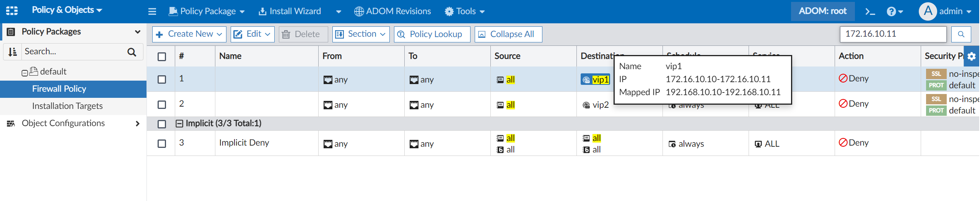Image resolution: width=980 pixels, height=201 pixels.
Task: Open the CLI console icon
Action: pyautogui.click(x=870, y=11)
